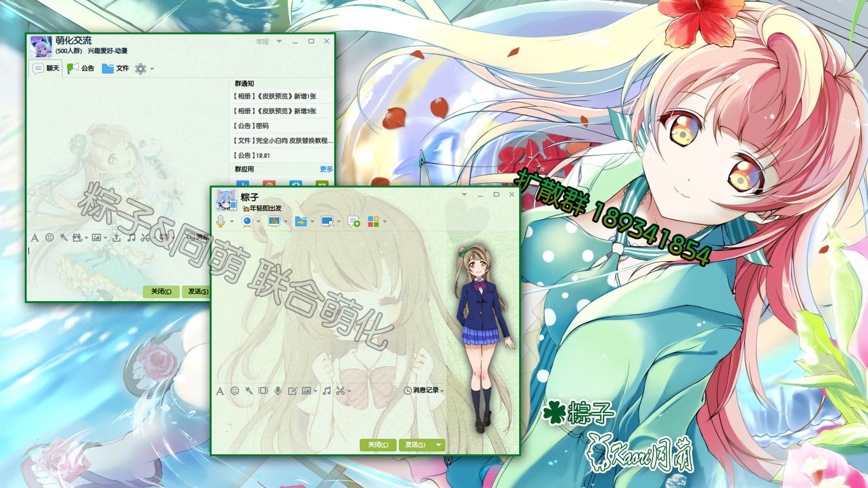This screenshot has width=868, height=488.
Task: Expand send file options arrow
Action: [x=313, y=222]
